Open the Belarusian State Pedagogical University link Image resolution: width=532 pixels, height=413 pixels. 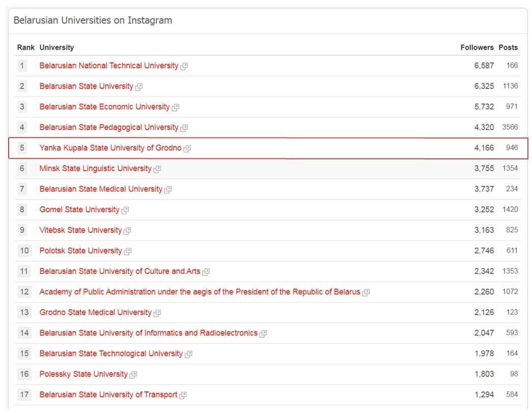(x=109, y=127)
